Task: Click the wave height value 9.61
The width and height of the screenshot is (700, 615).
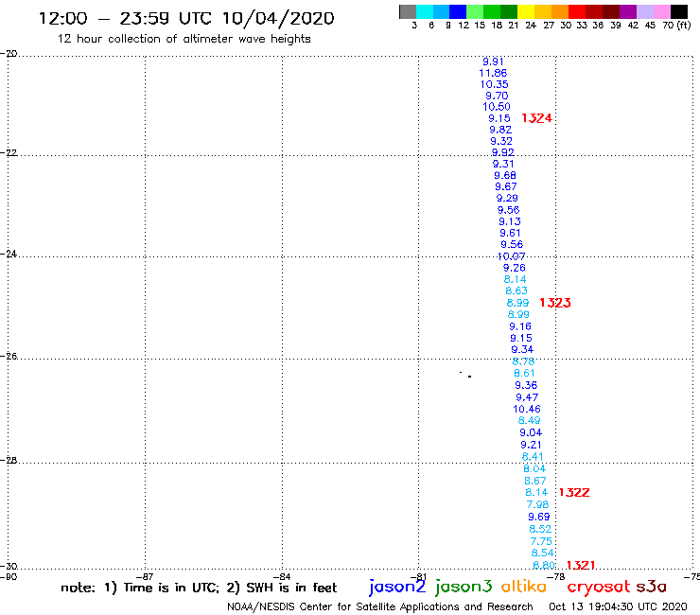Action: click(x=510, y=233)
